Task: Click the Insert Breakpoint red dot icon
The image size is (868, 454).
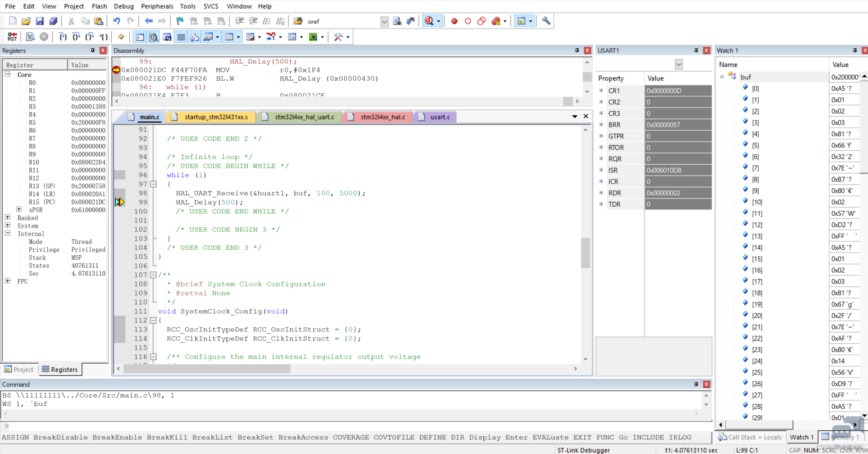Action: click(454, 21)
